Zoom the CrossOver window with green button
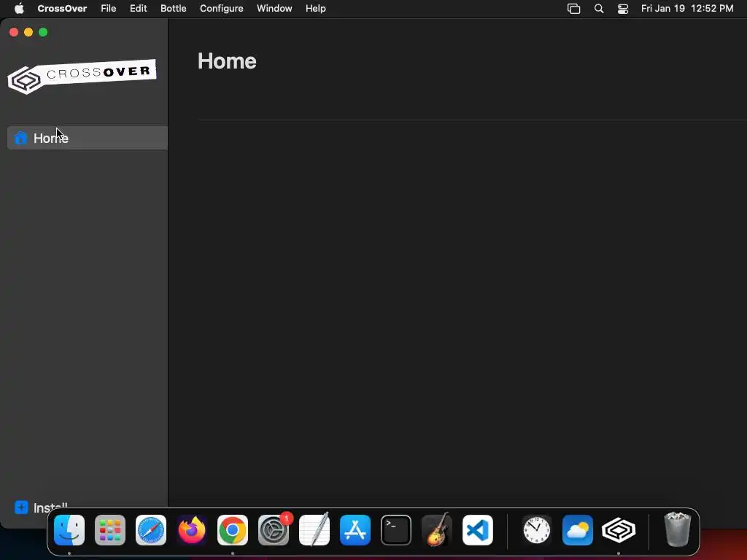Screen dimensions: 747x560 coord(43,32)
